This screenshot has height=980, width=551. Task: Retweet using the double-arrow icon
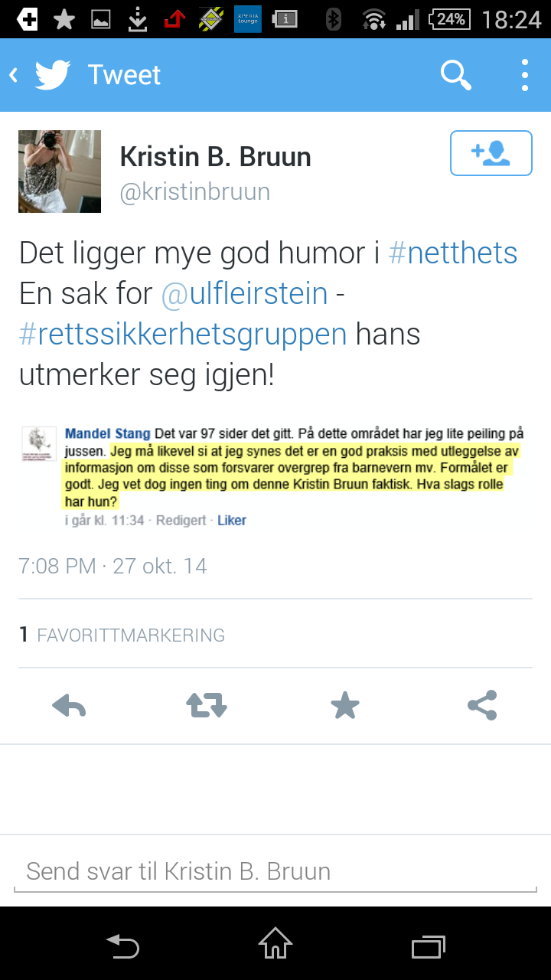click(207, 704)
